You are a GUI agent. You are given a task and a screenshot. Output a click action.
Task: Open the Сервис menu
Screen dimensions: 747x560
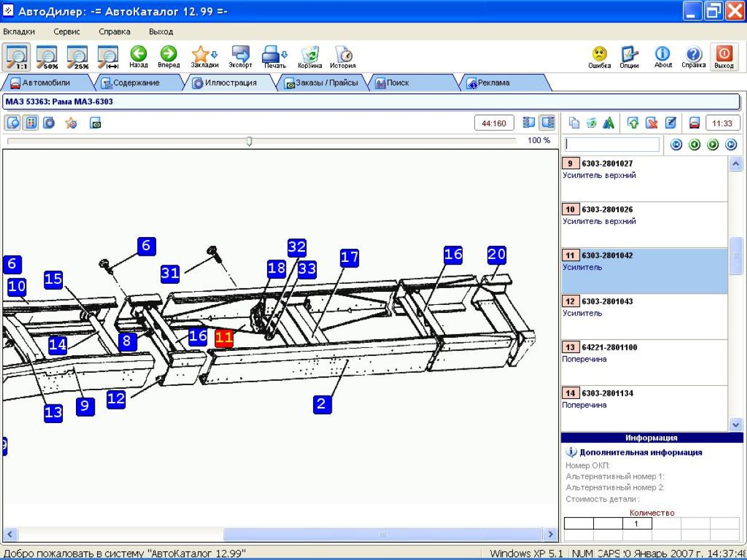[x=67, y=32]
